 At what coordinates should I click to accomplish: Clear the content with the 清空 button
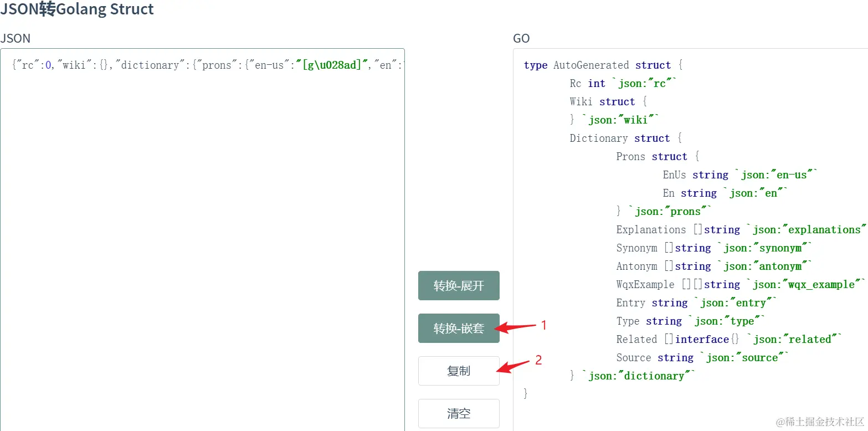pyautogui.click(x=459, y=414)
